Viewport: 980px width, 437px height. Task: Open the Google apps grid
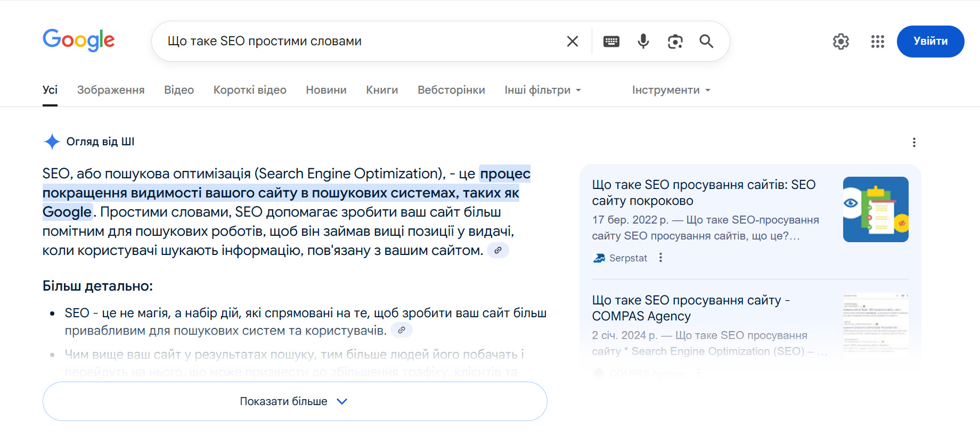tap(878, 42)
